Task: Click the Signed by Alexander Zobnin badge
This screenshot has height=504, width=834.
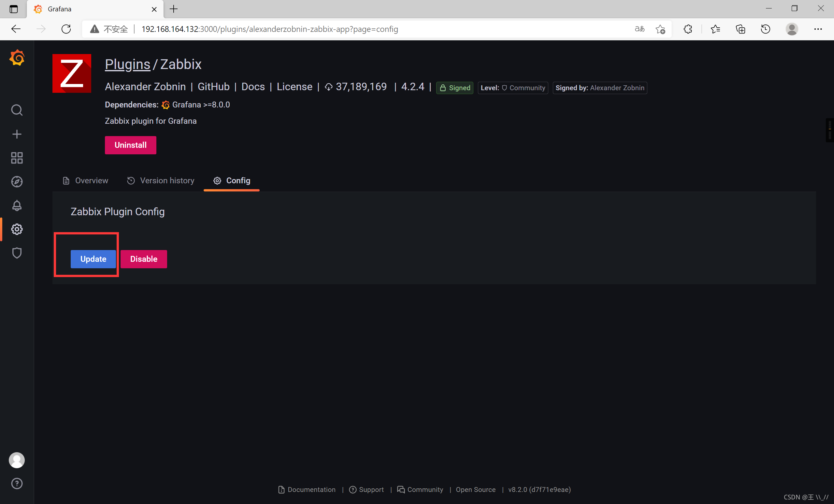Action: [600, 88]
